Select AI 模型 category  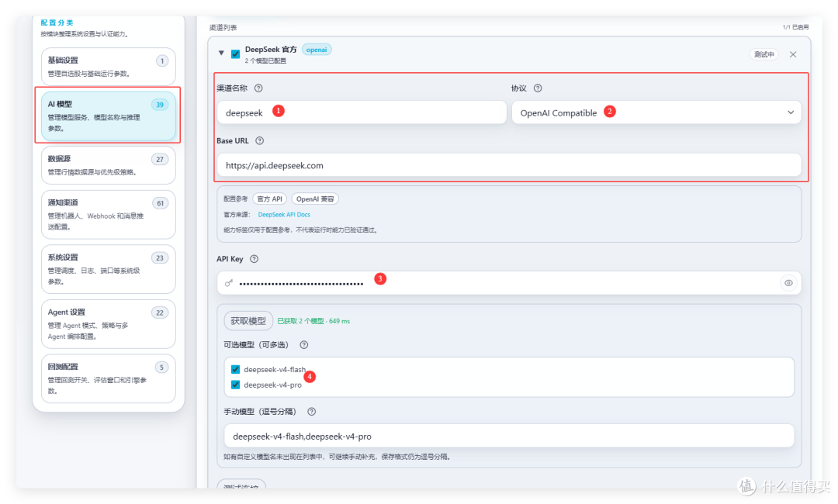(x=109, y=116)
